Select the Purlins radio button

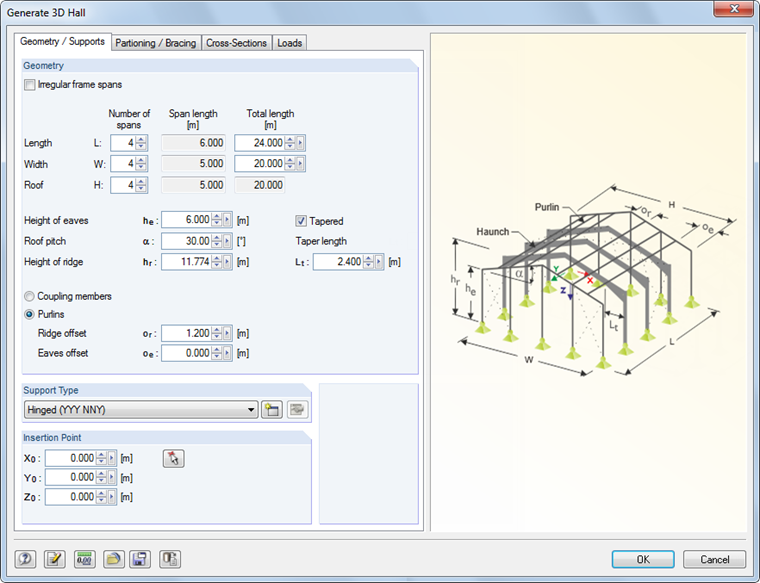pyautogui.click(x=29, y=314)
